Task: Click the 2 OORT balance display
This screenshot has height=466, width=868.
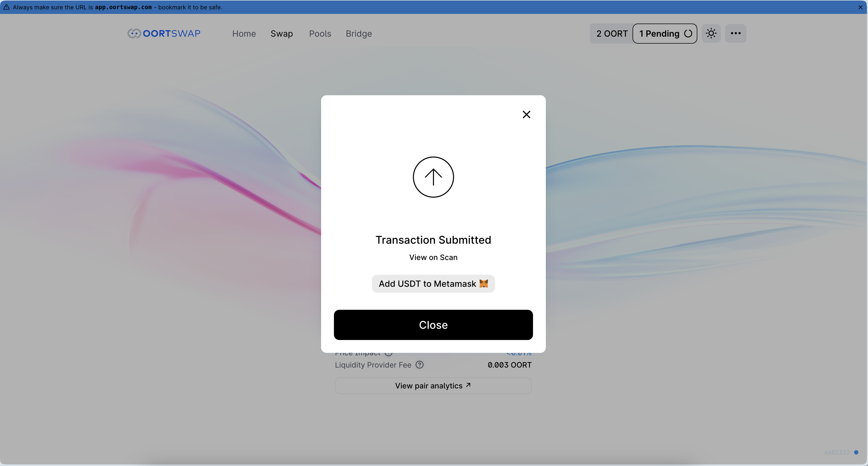Action: [x=612, y=34]
